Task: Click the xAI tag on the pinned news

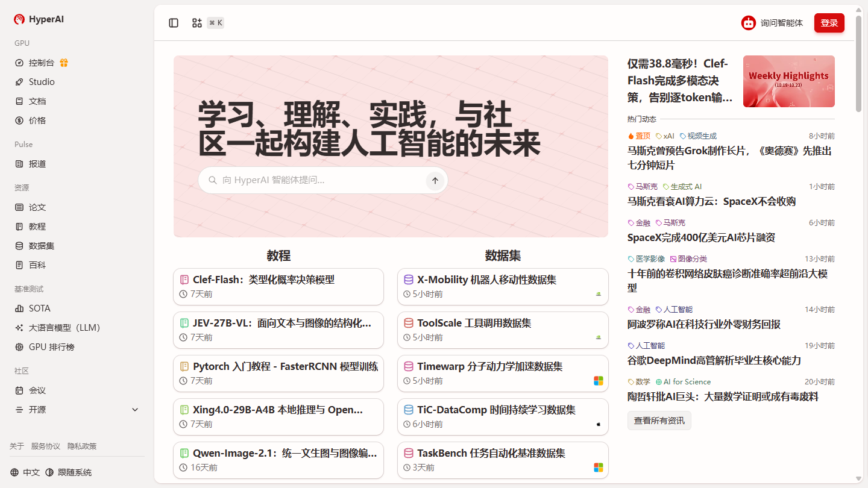Action: coord(665,136)
